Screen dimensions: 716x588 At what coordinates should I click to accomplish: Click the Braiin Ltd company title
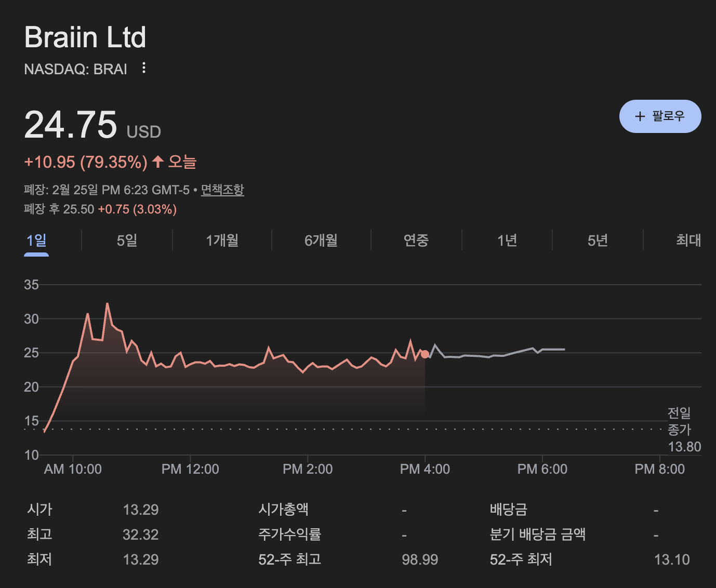point(85,37)
